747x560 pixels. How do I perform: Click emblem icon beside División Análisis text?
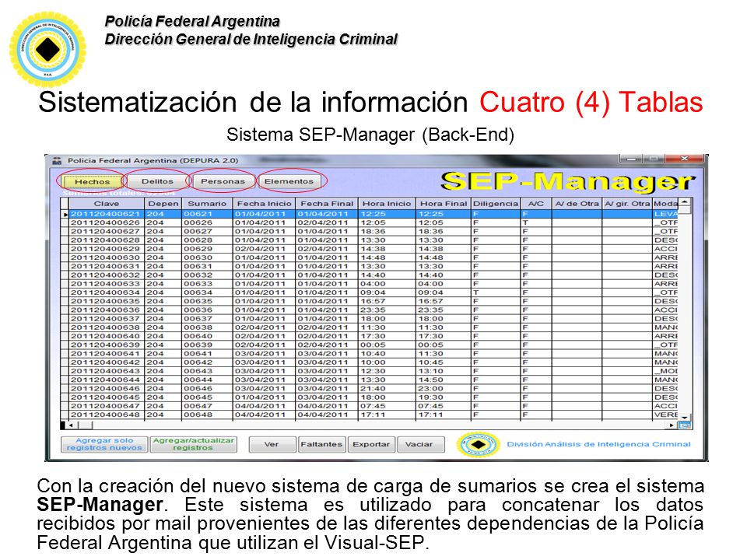pos(478,444)
